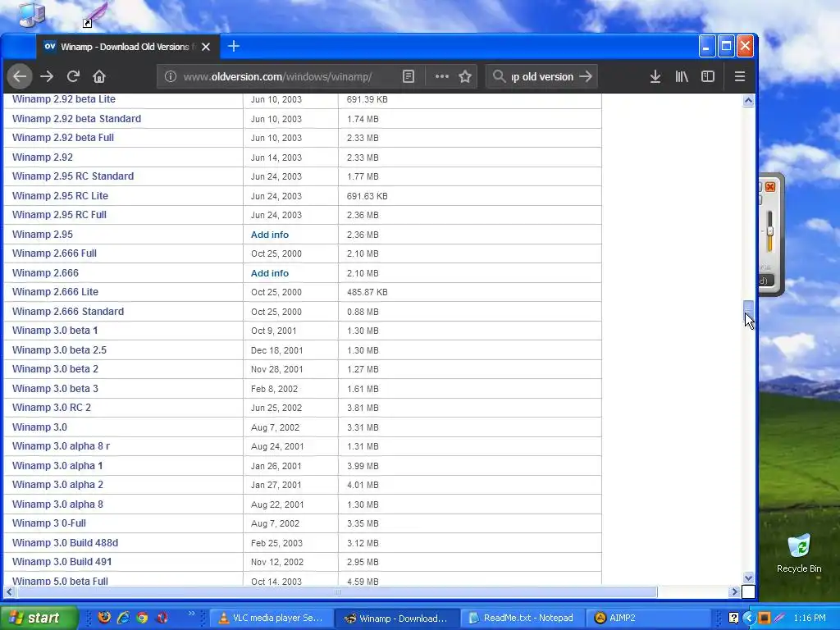Open Winamp 3.0 alpha 2 link

pos(58,485)
